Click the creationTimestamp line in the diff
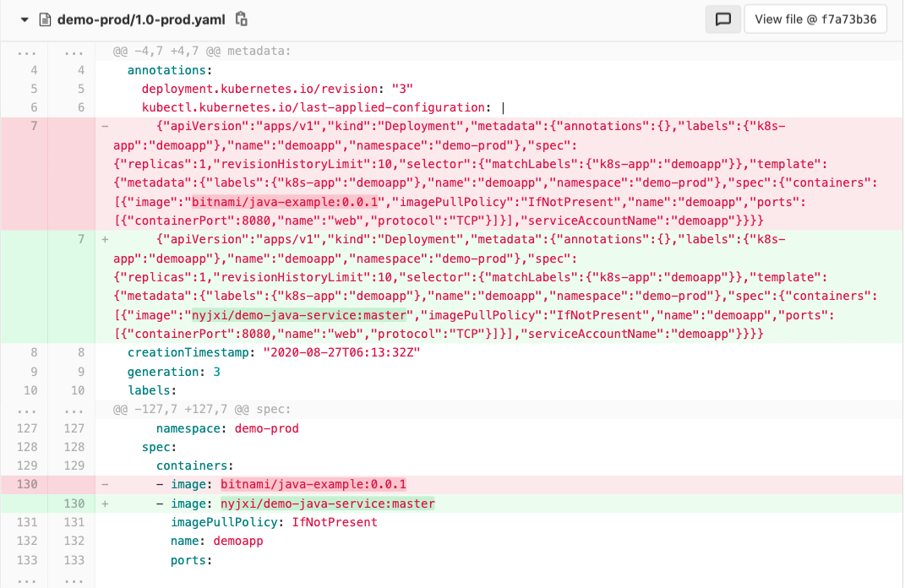 click(x=274, y=352)
